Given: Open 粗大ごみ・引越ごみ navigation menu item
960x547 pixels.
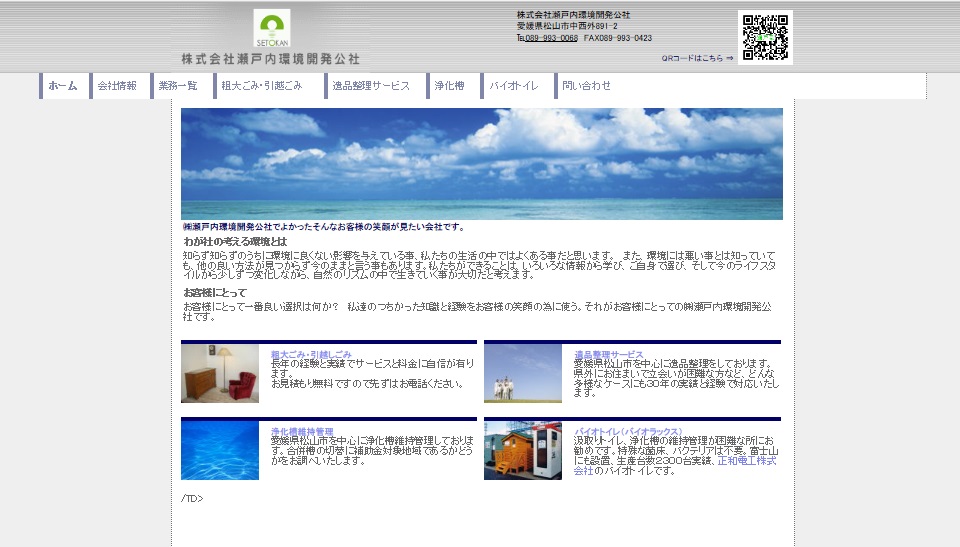Looking at the screenshot, I should click(261, 86).
